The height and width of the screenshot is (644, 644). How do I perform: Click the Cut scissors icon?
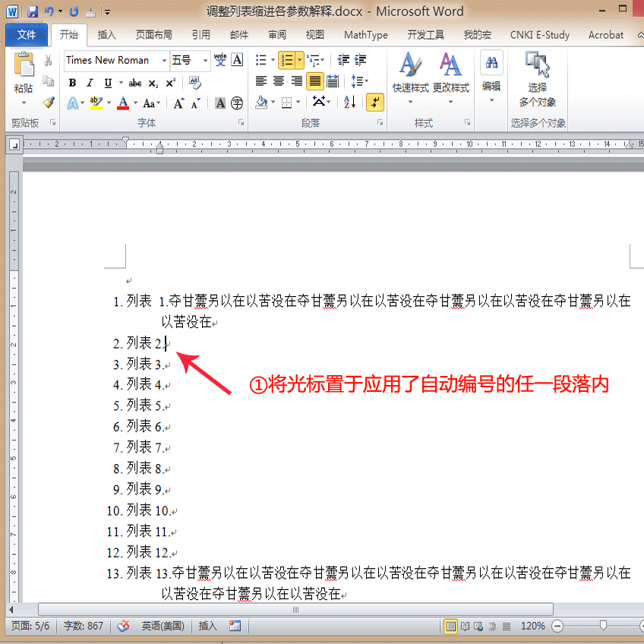pyautogui.click(x=48, y=61)
